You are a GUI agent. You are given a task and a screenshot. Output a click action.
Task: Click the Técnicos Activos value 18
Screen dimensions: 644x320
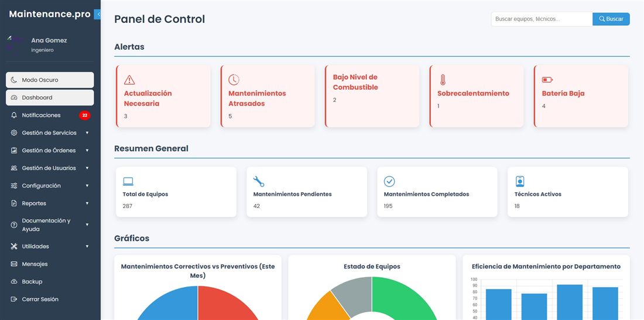pyautogui.click(x=517, y=206)
